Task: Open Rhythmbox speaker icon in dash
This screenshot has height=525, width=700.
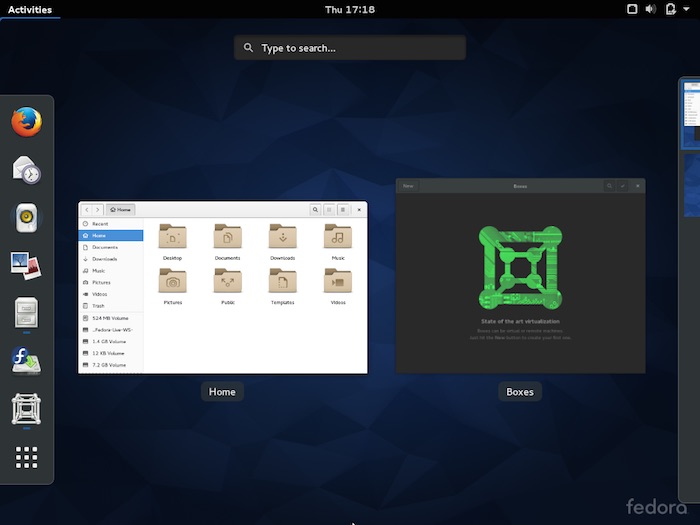Action: click(x=27, y=217)
